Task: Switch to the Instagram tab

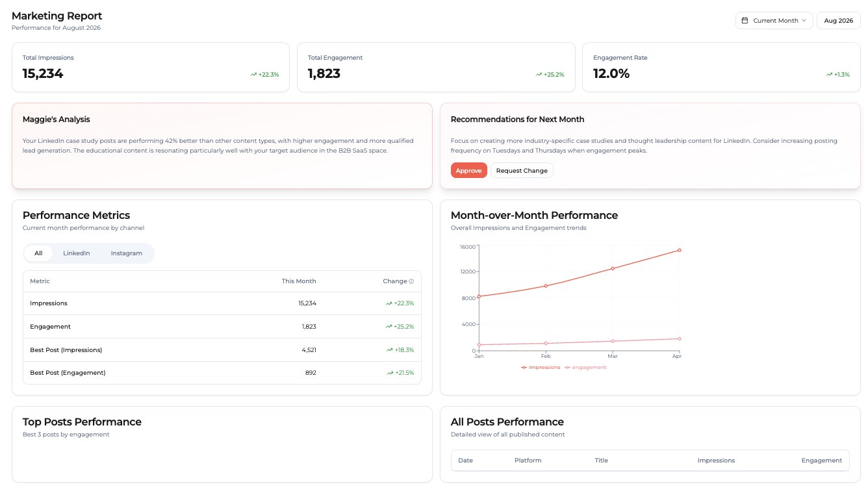Action: 126,253
